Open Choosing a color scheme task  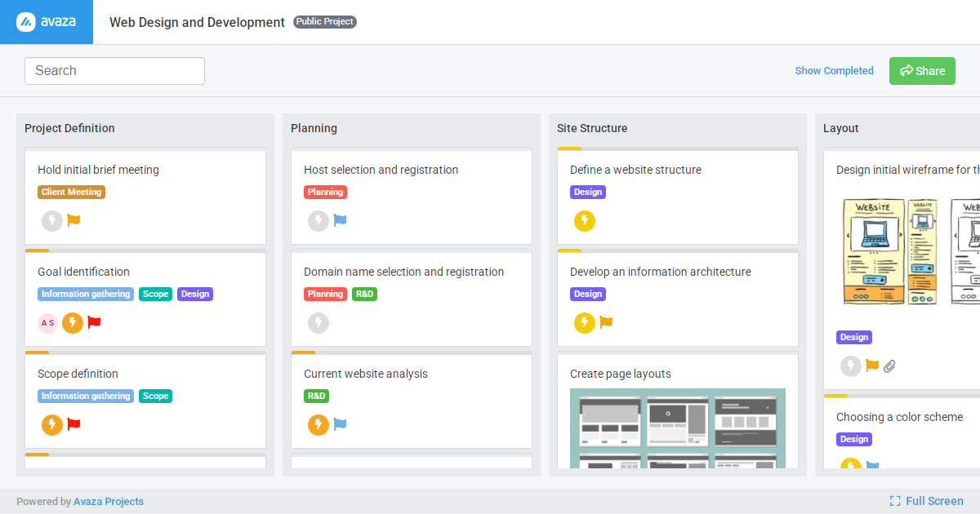(x=899, y=417)
